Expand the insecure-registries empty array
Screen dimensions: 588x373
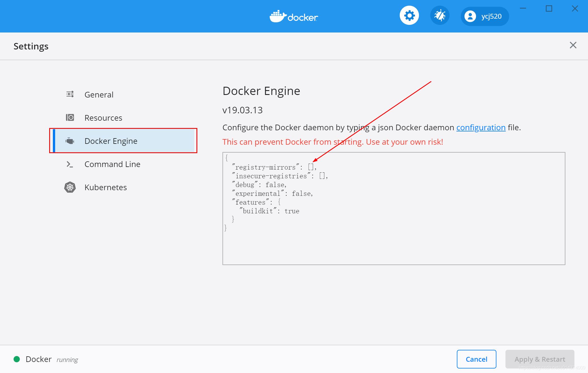pos(321,175)
